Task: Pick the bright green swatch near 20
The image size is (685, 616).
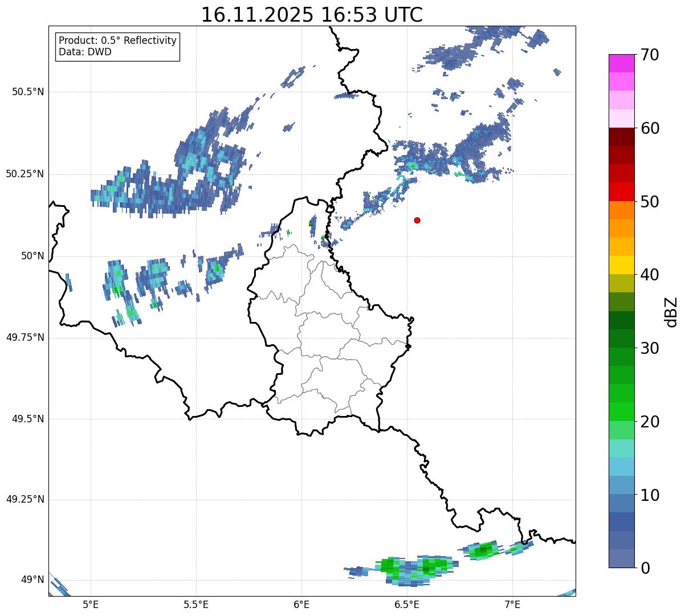Action: pos(621,411)
